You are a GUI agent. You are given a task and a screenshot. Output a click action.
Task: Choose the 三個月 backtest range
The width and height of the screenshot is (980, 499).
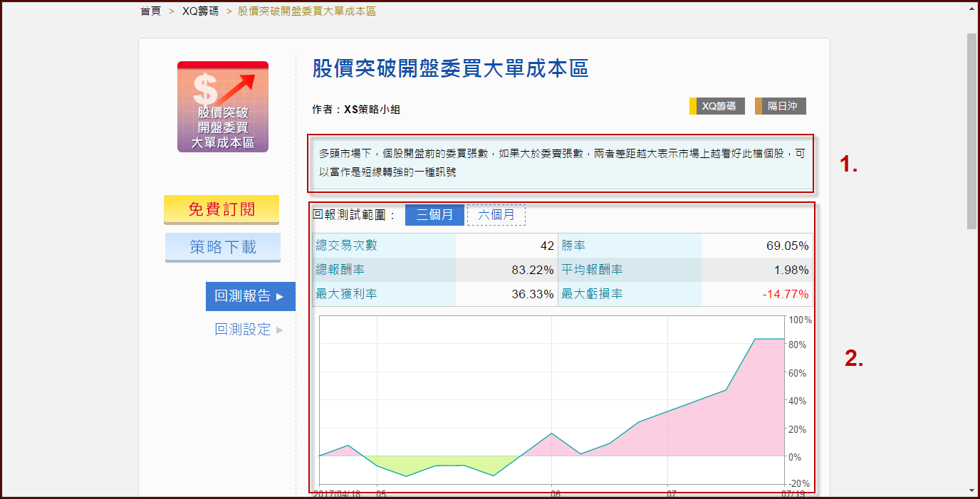coord(434,215)
